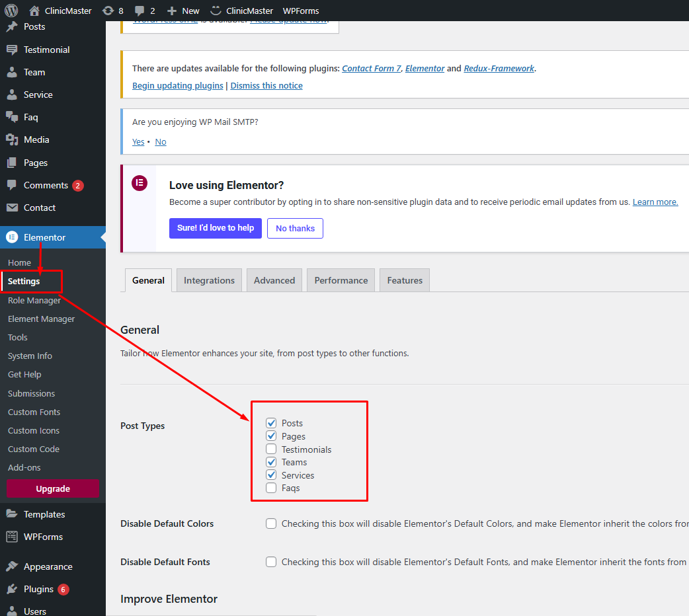Click the chat bubbles icon next to Faq
Image resolution: width=689 pixels, height=616 pixels.
[x=12, y=117]
